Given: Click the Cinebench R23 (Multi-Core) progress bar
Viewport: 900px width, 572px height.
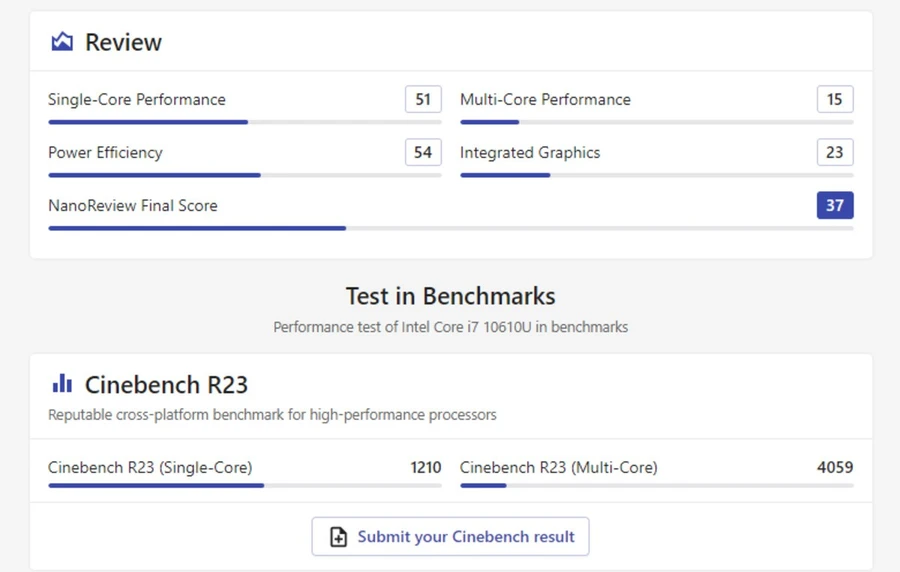Looking at the screenshot, I should coord(657,485).
